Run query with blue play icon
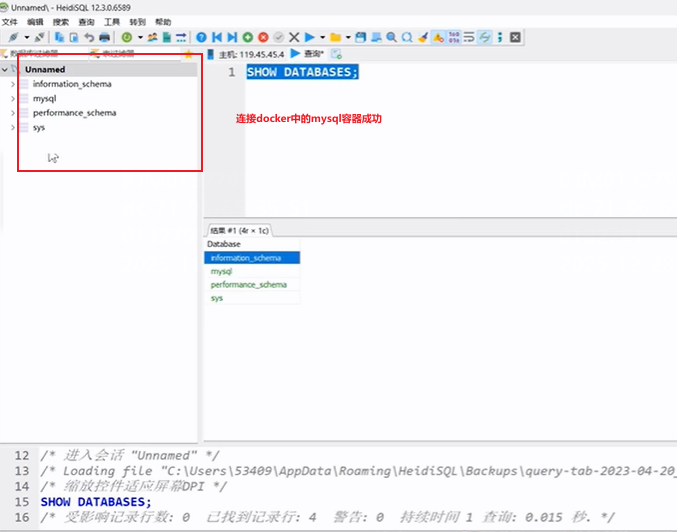The height and width of the screenshot is (532, 677). click(310, 38)
